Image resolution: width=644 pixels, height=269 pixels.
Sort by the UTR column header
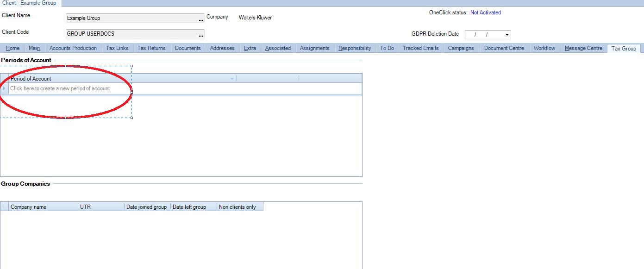pos(101,207)
